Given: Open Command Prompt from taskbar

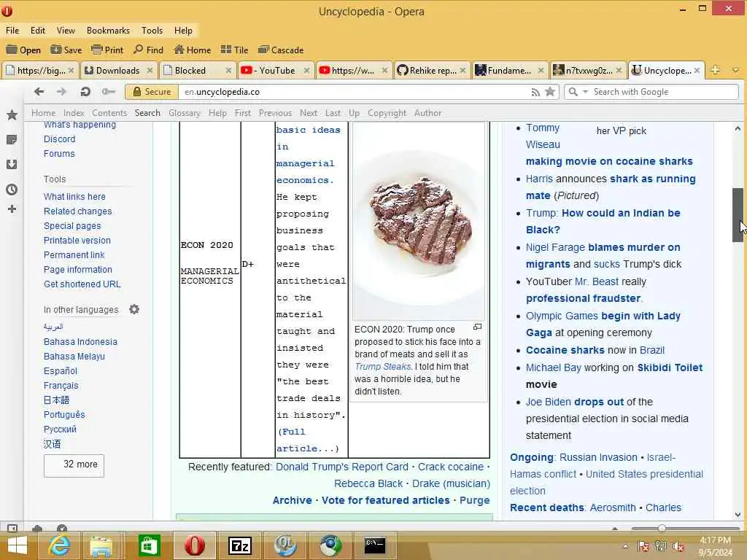Looking at the screenshot, I should tap(374, 545).
